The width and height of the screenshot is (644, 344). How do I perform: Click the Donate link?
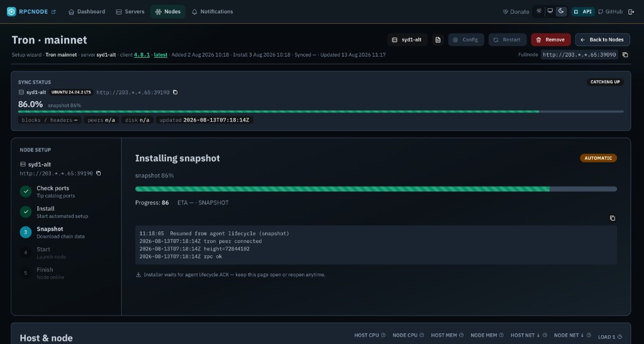[x=516, y=11]
